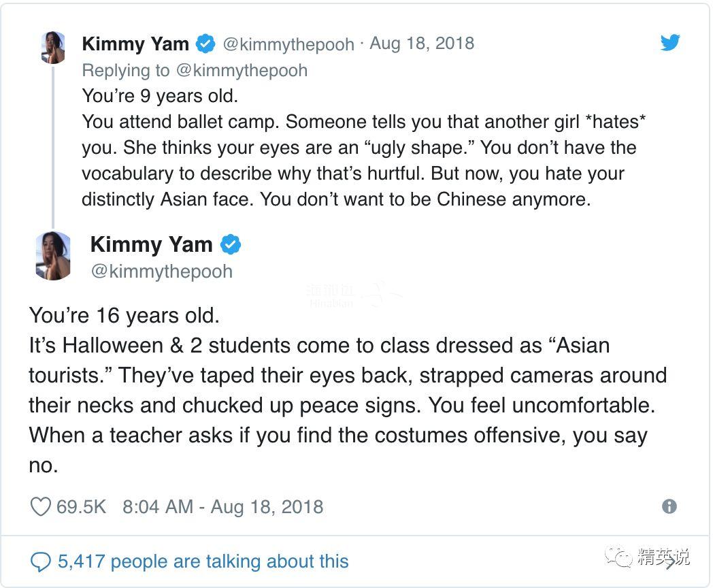
Task: Click the Replying to @kimmythepooh link
Action: (x=195, y=71)
